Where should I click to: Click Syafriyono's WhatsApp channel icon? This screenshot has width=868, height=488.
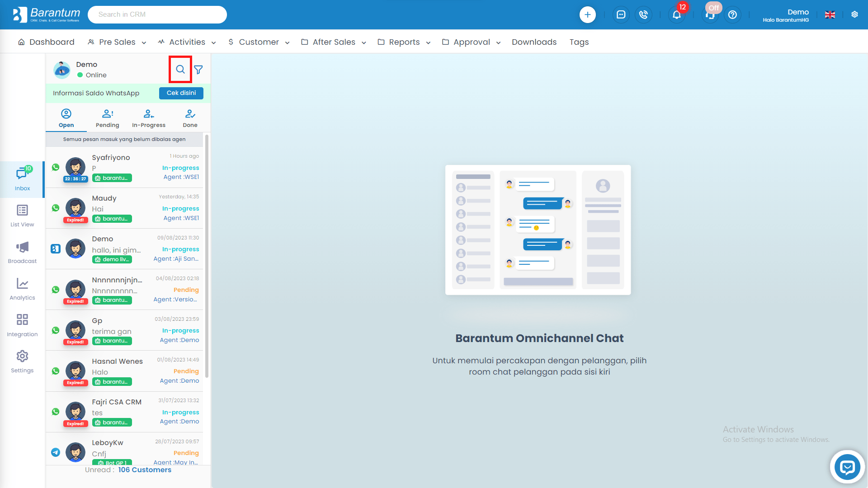[56, 167]
